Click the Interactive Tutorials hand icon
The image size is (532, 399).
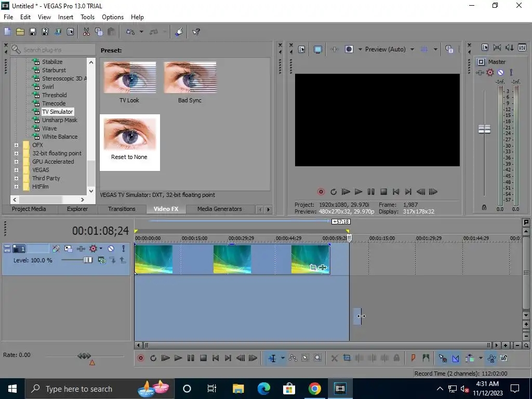179,32
